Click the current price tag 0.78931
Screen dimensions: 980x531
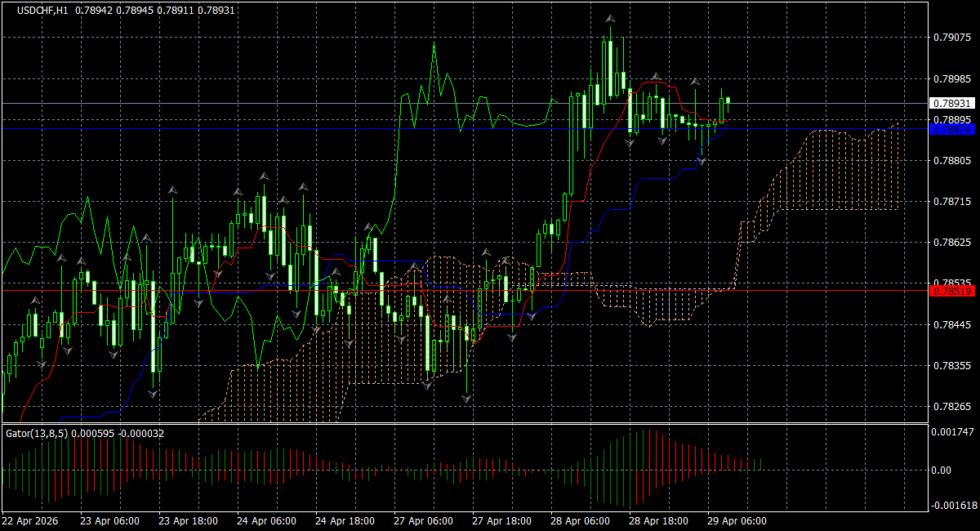click(951, 104)
